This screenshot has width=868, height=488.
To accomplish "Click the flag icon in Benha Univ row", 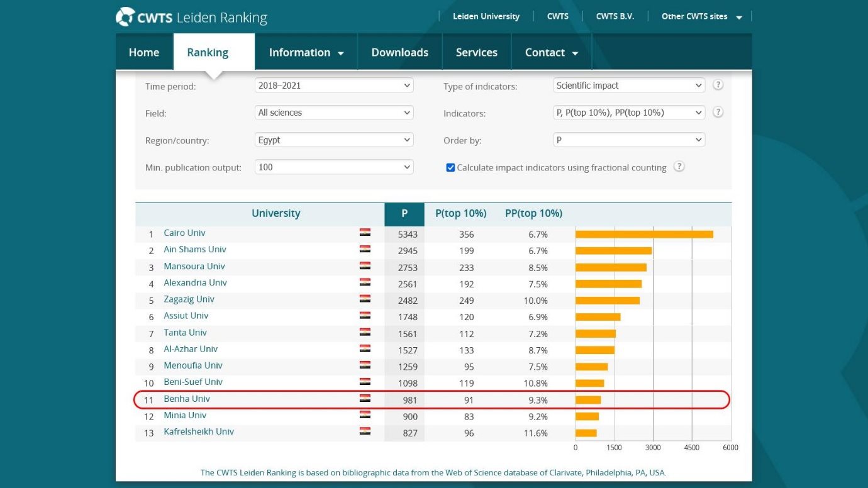I will click(365, 399).
